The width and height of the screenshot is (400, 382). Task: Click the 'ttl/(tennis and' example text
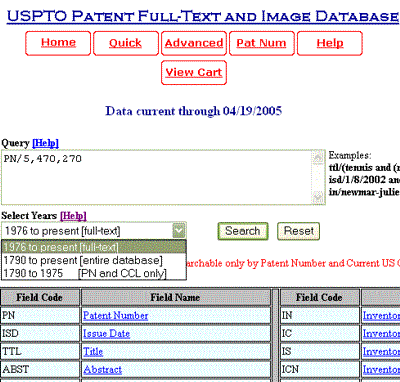(x=360, y=167)
